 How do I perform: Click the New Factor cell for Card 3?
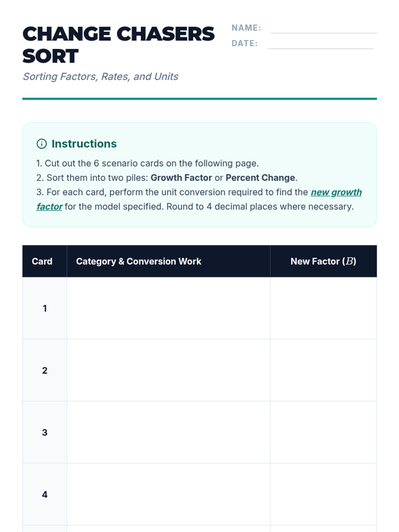[x=323, y=432]
